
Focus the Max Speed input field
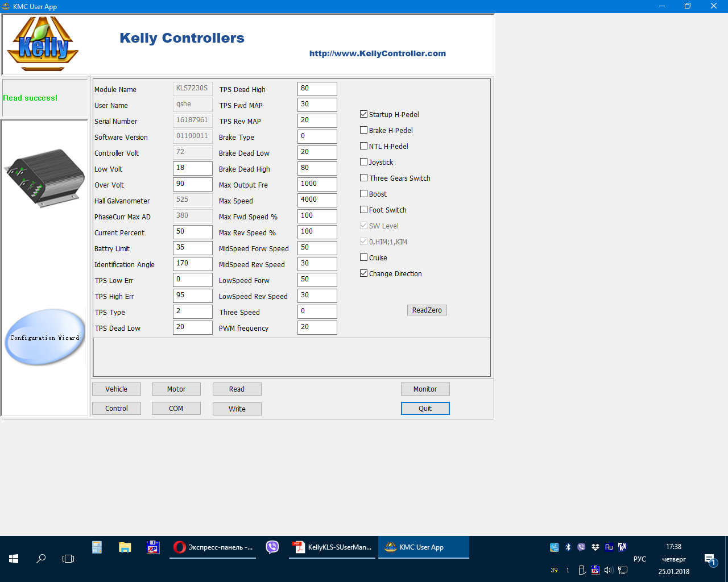point(317,200)
